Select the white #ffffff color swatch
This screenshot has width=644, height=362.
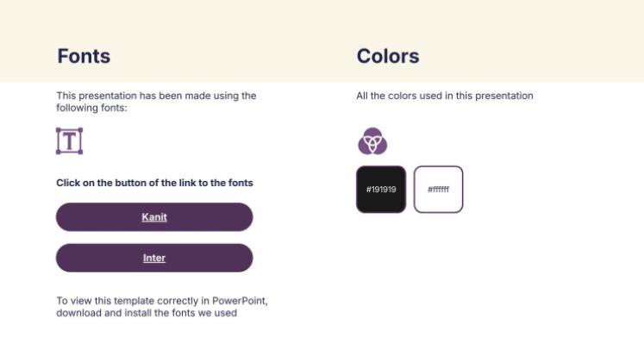(x=438, y=189)
